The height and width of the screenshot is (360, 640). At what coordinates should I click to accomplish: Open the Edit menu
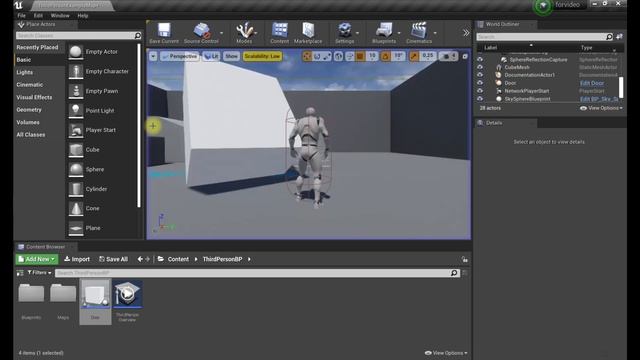(38, 16)
